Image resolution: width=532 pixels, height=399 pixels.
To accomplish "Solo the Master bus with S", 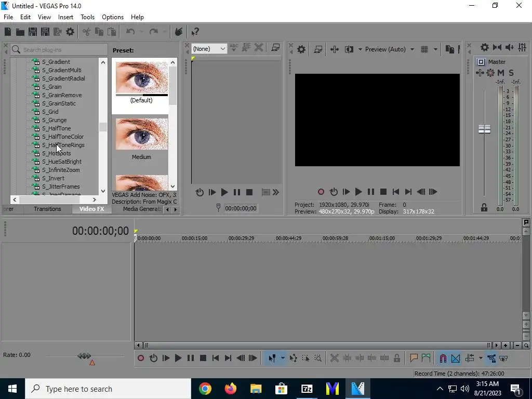I will click(x=511, y=73).
